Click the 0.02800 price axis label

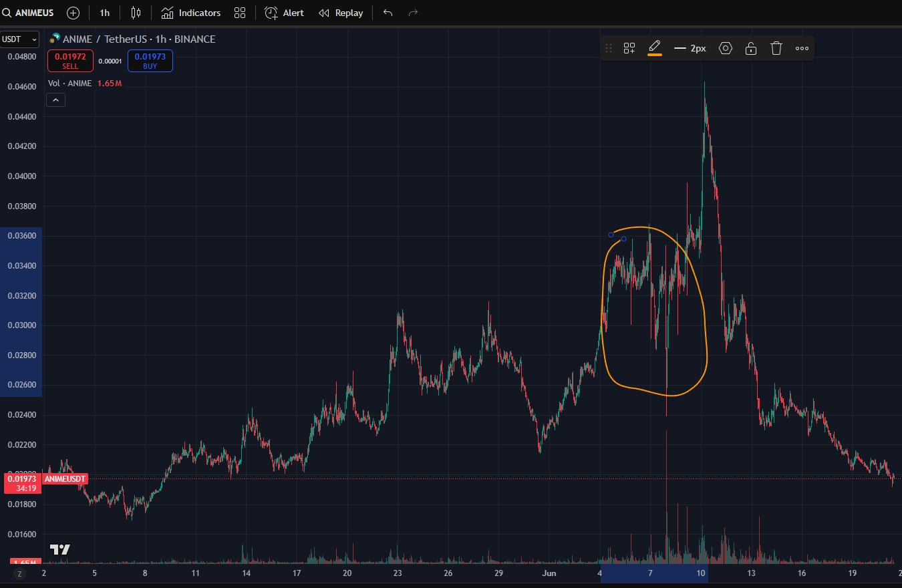pos(21,355)
